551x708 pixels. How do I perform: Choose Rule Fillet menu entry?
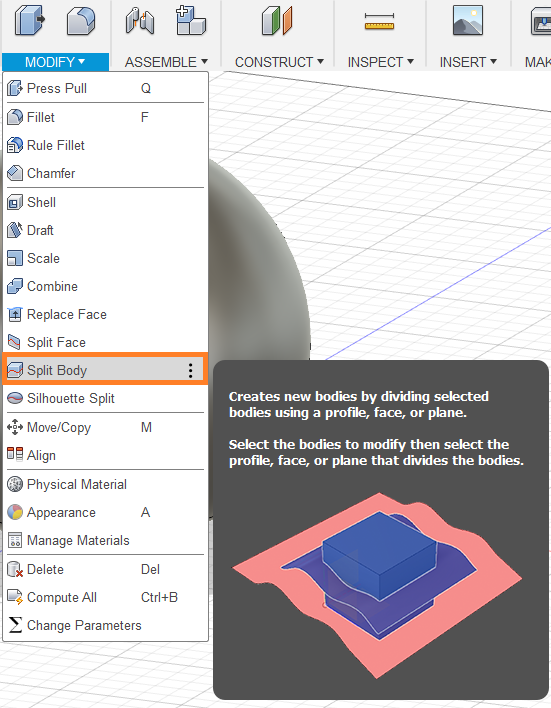coord(105,145)
